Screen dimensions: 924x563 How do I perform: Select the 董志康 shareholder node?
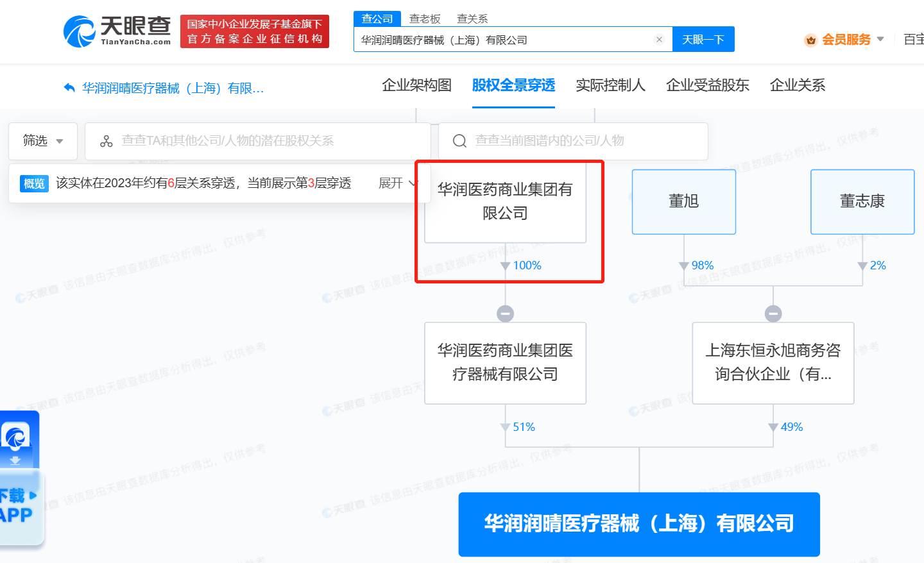(862, 201)
